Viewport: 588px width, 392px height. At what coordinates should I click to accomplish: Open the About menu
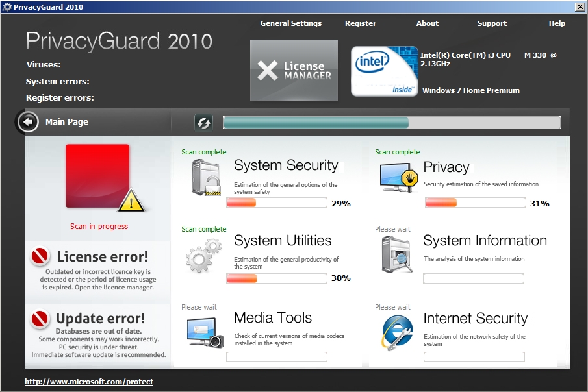pos(427,23)
